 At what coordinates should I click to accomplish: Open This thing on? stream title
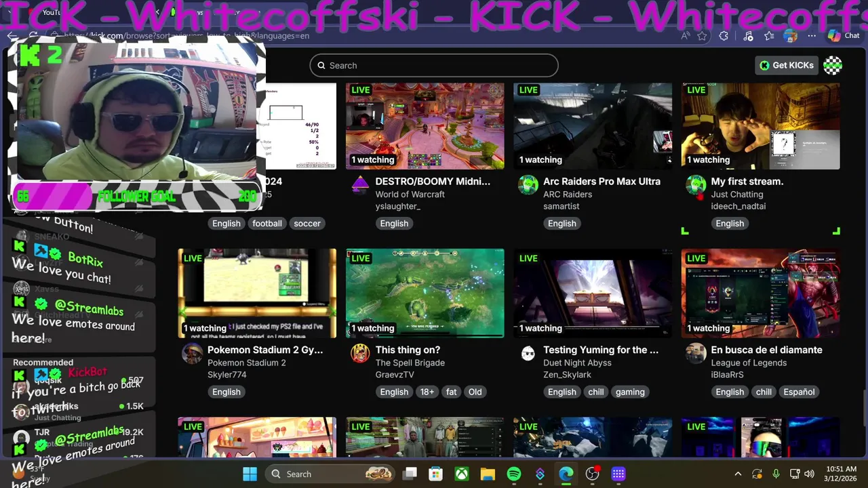click(x=408, y=350)
